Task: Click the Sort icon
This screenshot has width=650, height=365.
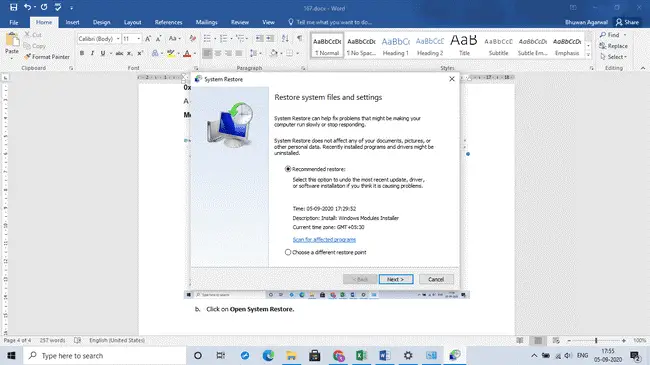Action: click(x=285, y=39)
